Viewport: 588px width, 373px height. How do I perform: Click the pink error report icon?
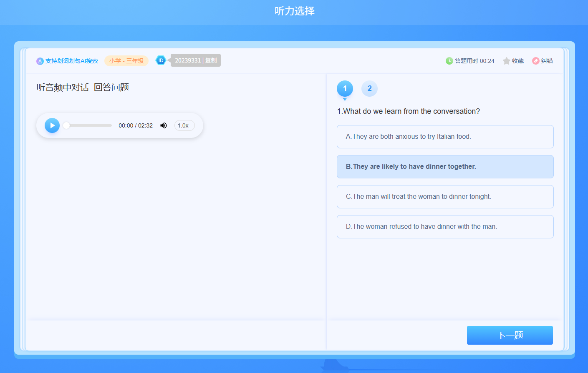tap(535, 61)
